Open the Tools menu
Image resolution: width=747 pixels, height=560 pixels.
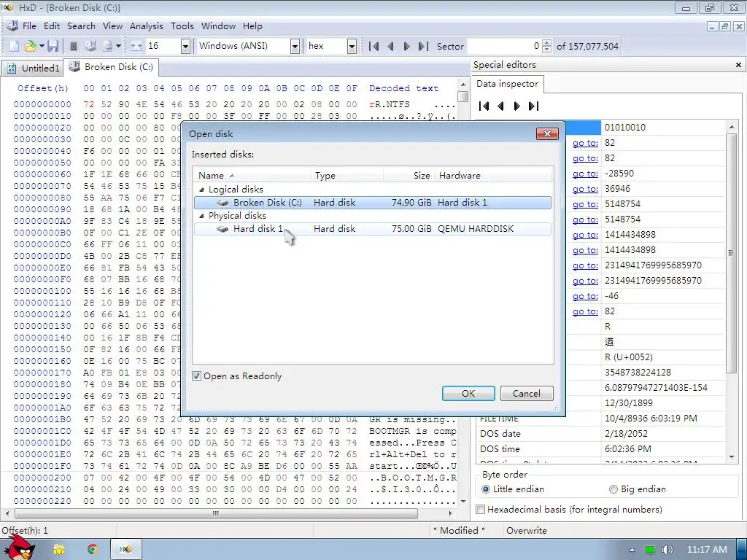182,26
